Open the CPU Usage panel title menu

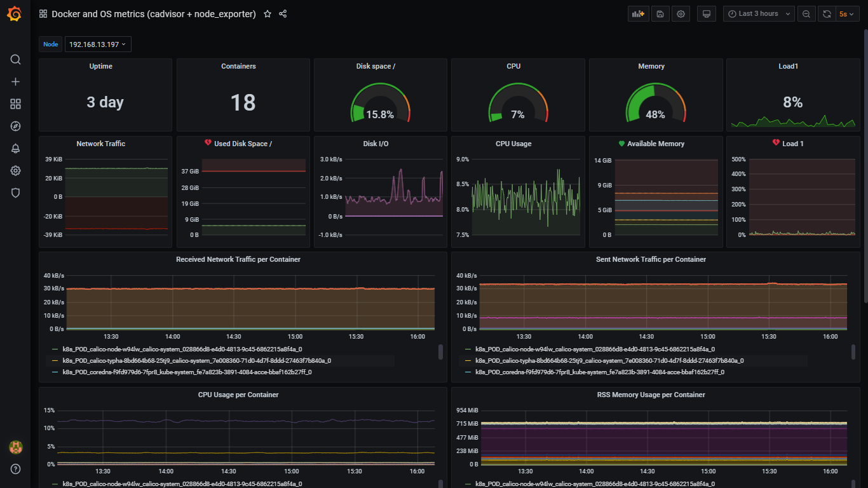(x=513, y=144)
